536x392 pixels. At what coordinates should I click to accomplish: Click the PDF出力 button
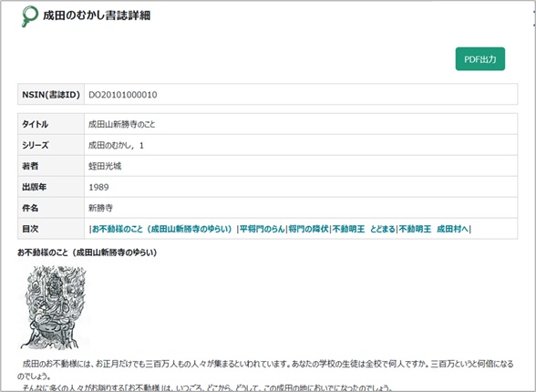(x=479, y=59)
